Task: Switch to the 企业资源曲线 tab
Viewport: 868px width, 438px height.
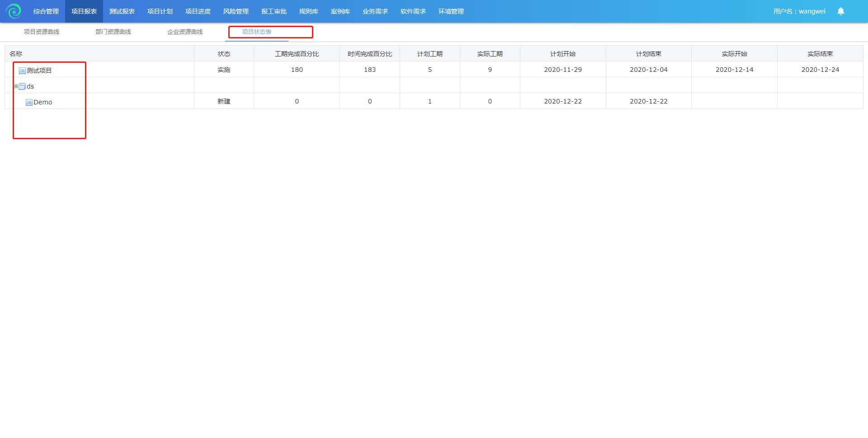Action: pyautogui.click(x=185, y=32)
